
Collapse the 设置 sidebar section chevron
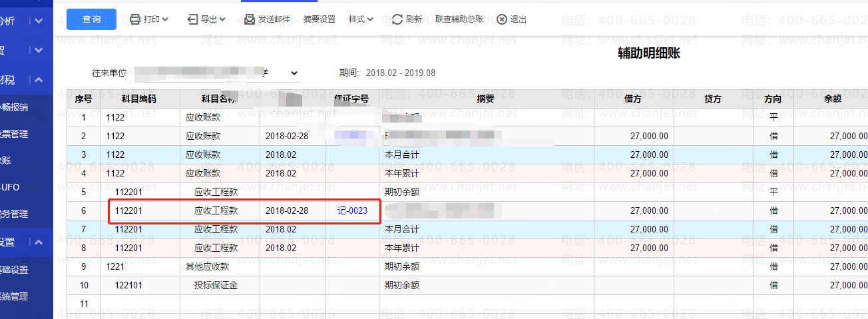pyautogui.click(x=39, y=242)
